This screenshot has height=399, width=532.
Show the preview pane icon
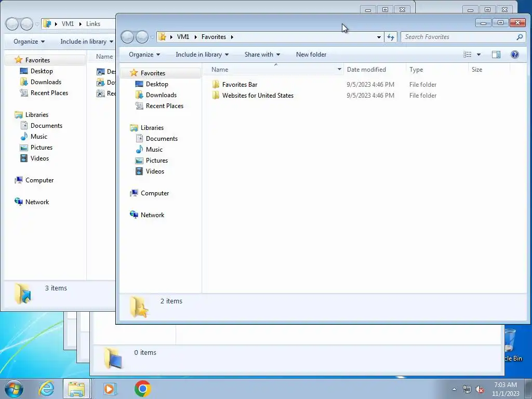[496, 55]
